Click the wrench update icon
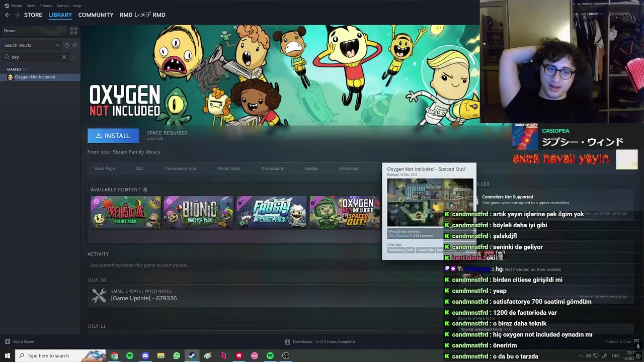The width and height of the screenshot is (644, 362). 99,295
